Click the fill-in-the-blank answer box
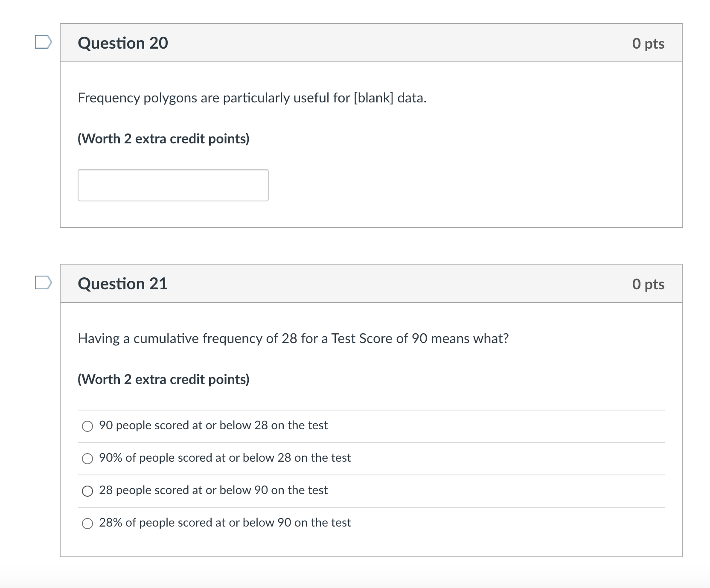 [x=172, y=185]
